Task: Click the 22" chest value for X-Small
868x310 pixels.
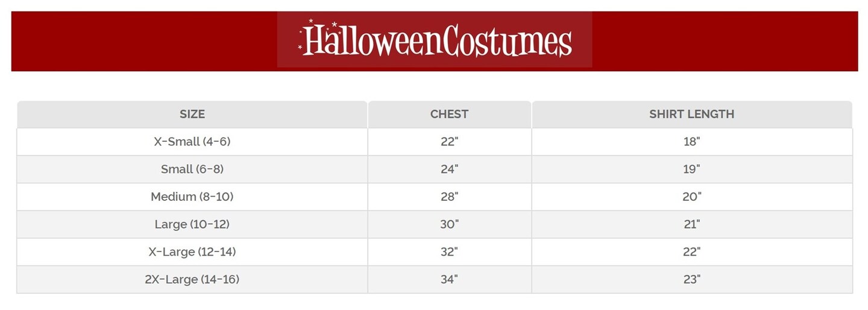Action: point(449,142)
